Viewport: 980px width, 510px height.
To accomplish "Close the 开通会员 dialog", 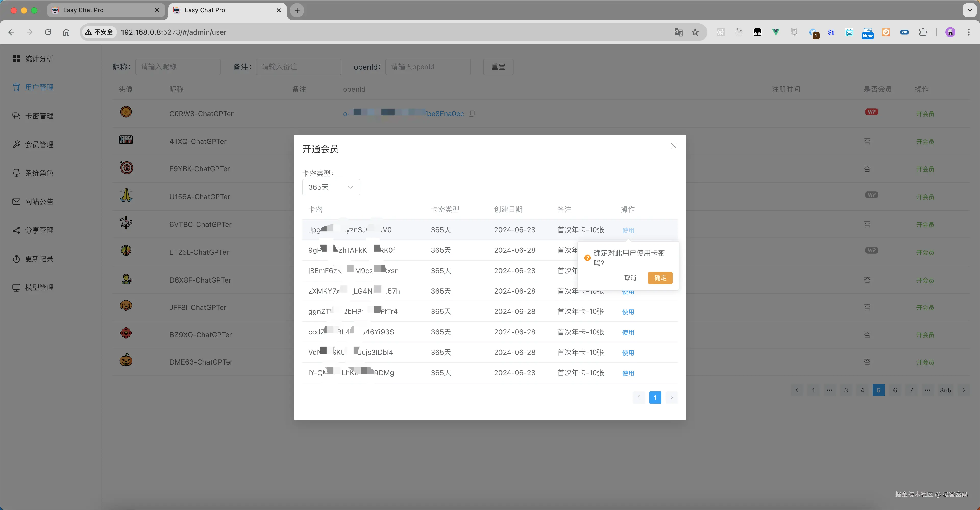I will click(x=673, y=146).
